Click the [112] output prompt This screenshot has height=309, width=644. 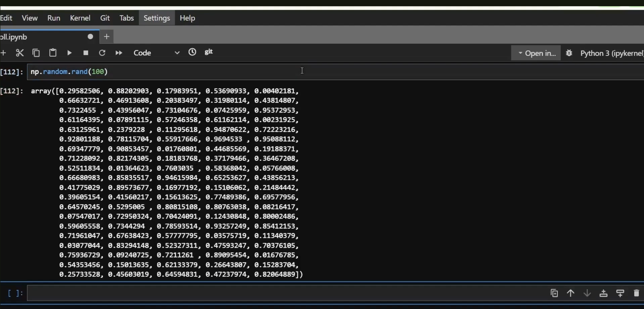pyautogui.click(x=12, y=91)
